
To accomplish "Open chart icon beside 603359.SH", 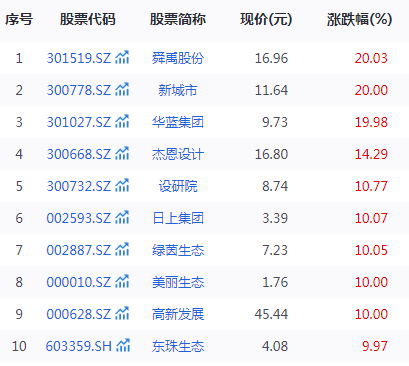I will click(x=123, y=346).
